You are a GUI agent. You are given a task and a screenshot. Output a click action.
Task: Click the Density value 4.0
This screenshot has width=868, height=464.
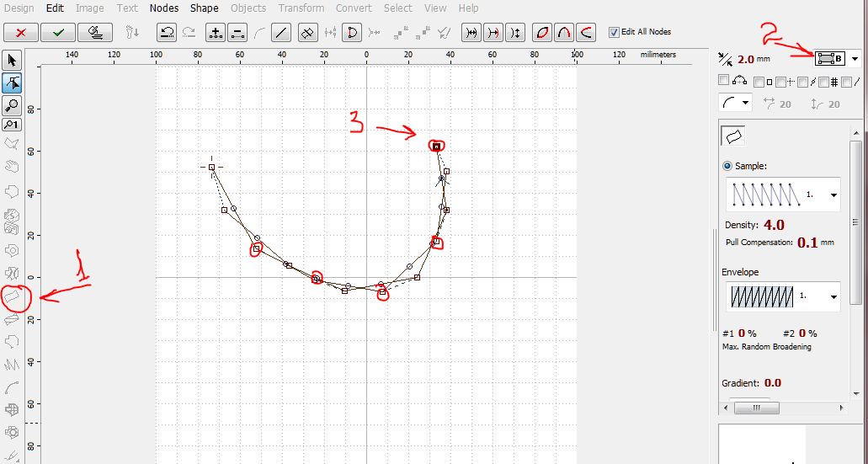[x=774, y=225]
